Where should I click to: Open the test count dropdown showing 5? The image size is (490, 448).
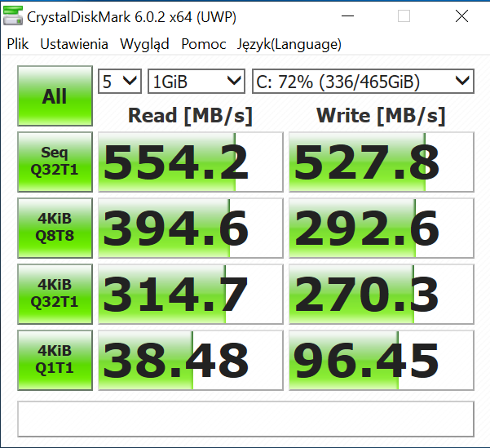click(x=120, y=82)
